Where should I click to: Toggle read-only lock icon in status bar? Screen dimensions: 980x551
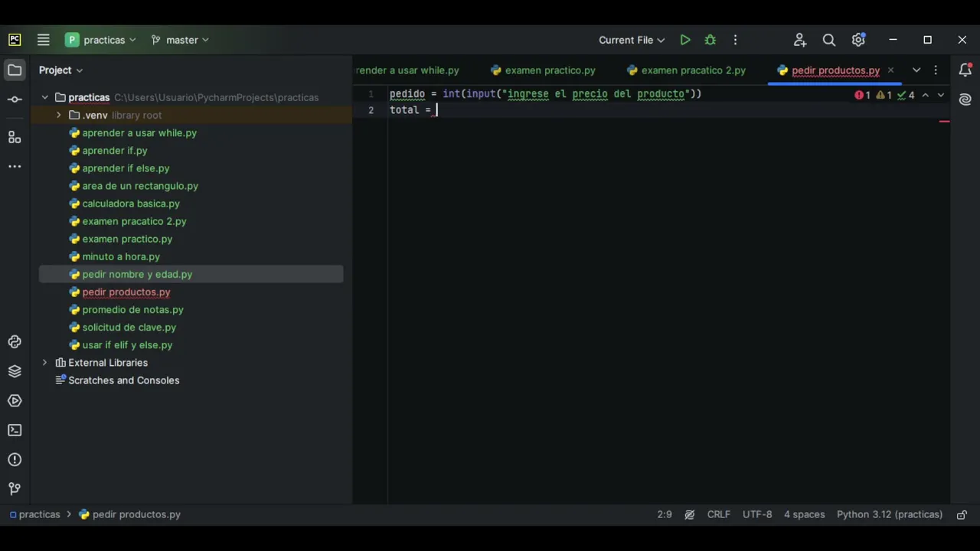pyautogui.click(x=962, y=514)
